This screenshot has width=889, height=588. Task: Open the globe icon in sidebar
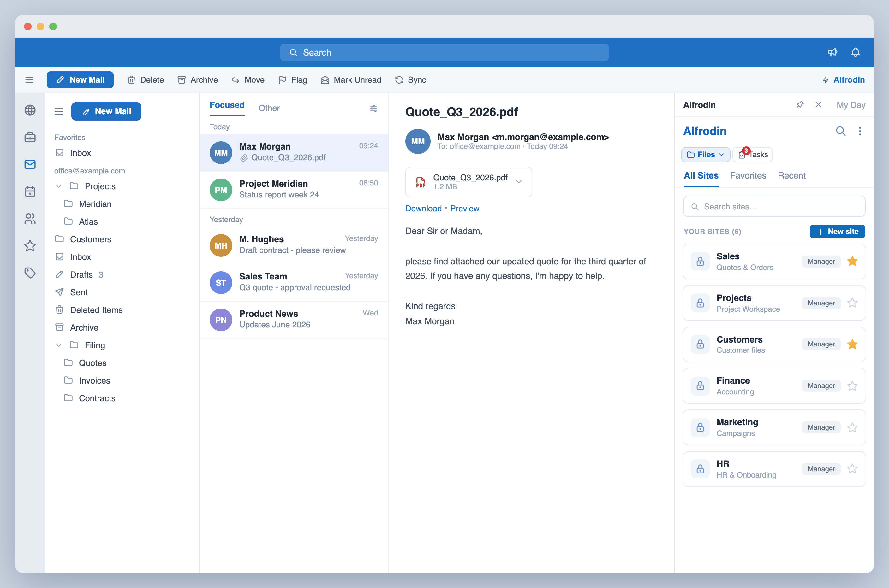(30, 110)
